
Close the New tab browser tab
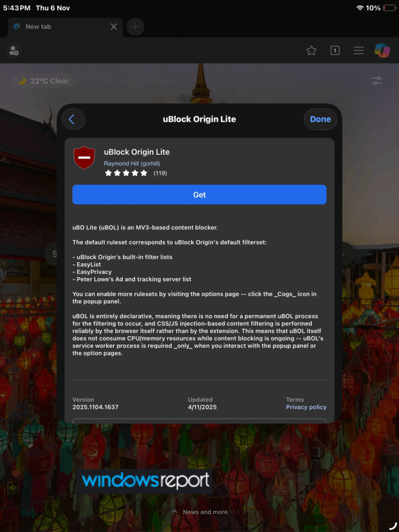[x=114, y=26]
